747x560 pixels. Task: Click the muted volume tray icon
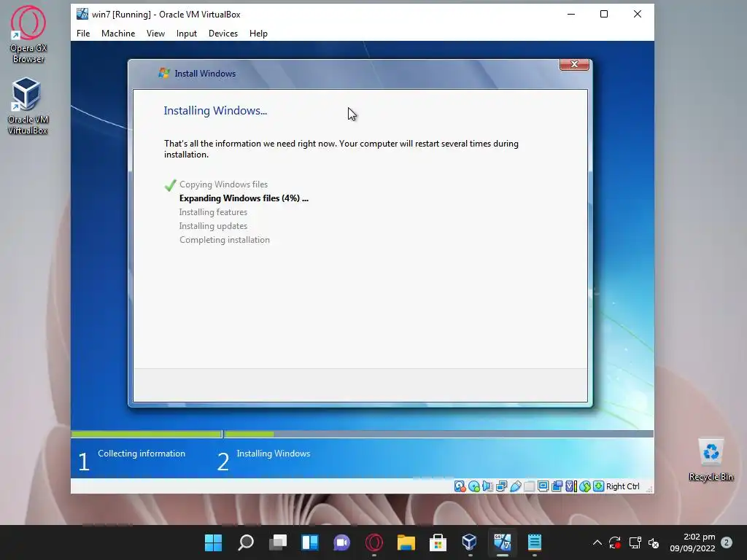pos(654,542)
